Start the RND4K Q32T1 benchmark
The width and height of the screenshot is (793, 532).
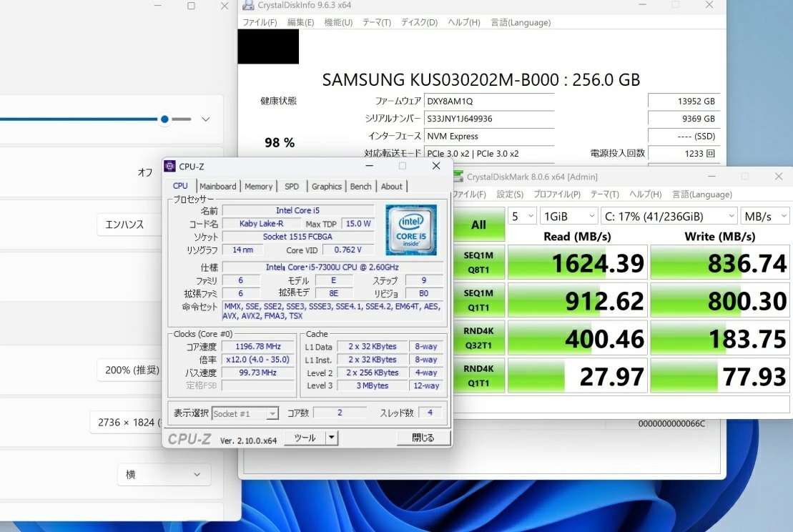tap(478, 338)
